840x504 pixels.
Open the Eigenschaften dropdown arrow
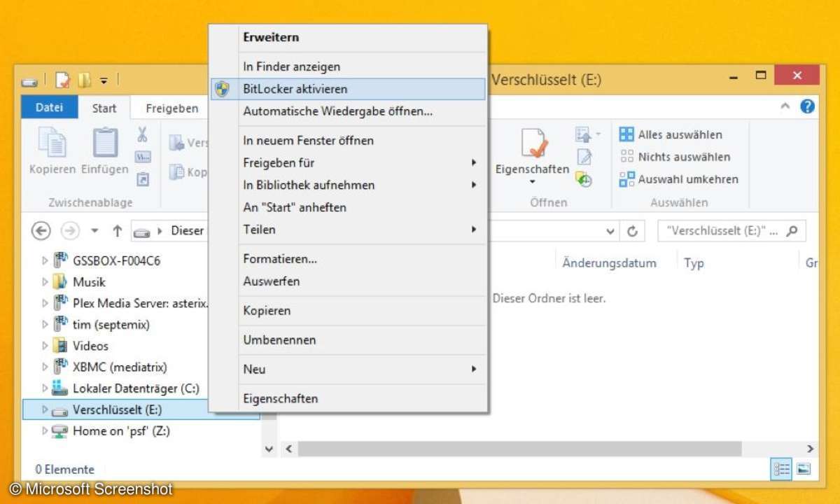click(x=533, y=182)
